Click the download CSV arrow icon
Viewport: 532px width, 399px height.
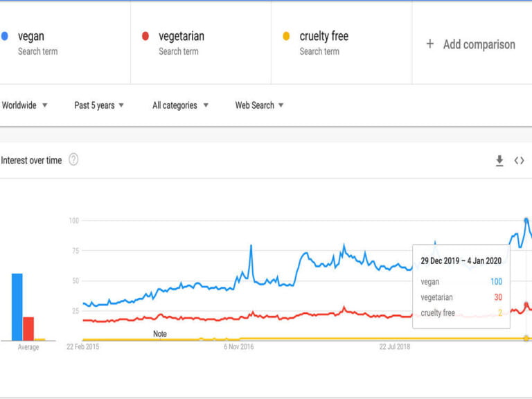499,161
